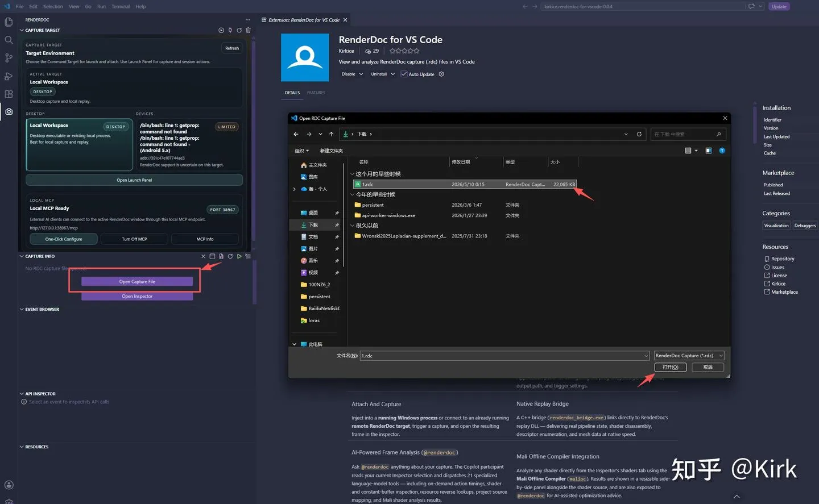Click the reload icon in the Capture Info header
This screenshot has height=504, width=819.
[230, 256]
